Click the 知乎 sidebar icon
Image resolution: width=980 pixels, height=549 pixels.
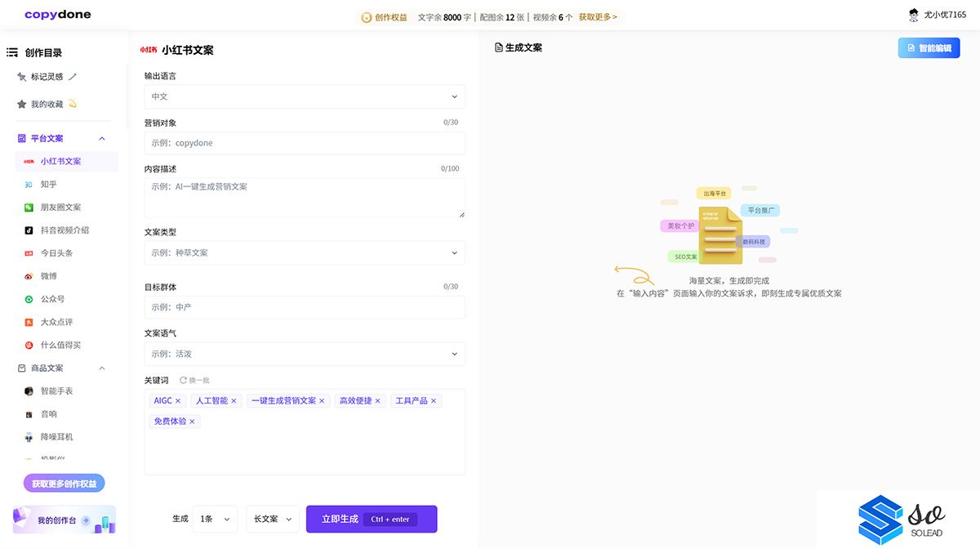[x=29, y=185]
